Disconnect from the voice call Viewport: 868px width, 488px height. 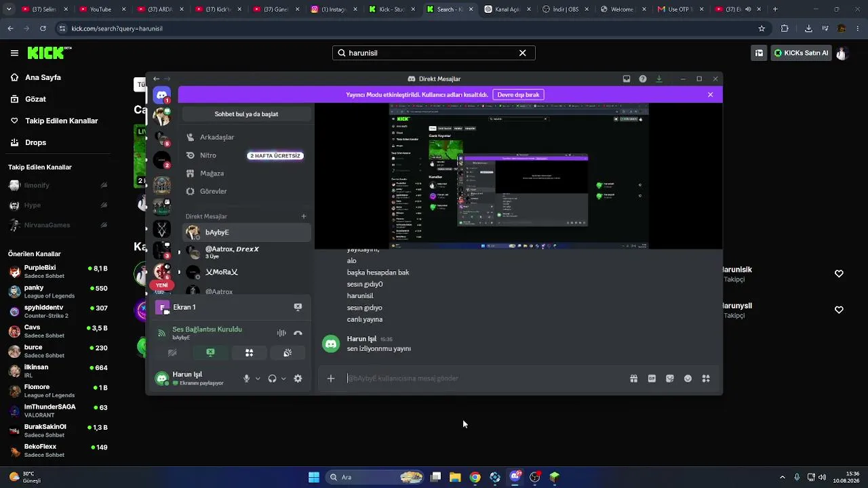click(x=298, y=333)
